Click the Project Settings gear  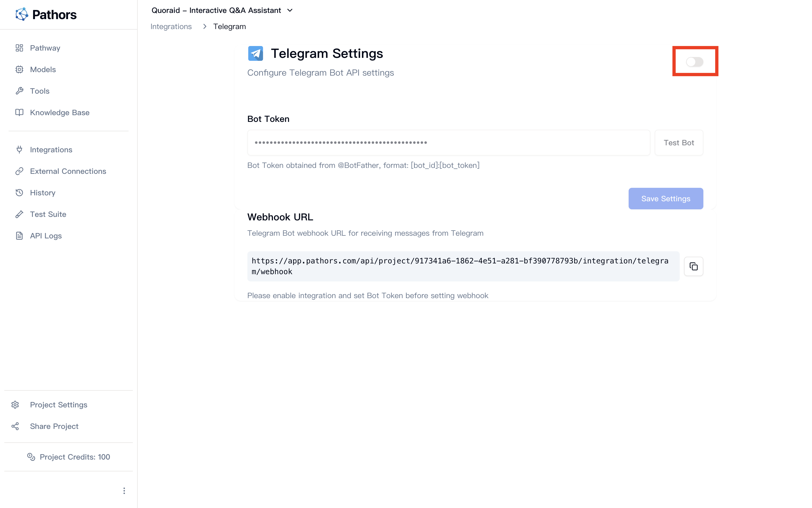[x=15, y=404]
